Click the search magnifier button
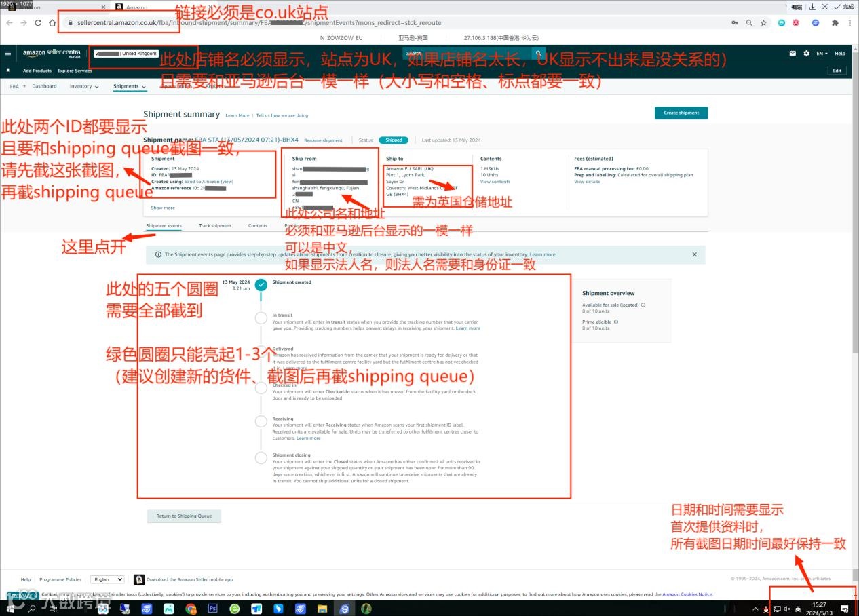The image size is (859, 616). pyautogui.click(x=538, y=53)
